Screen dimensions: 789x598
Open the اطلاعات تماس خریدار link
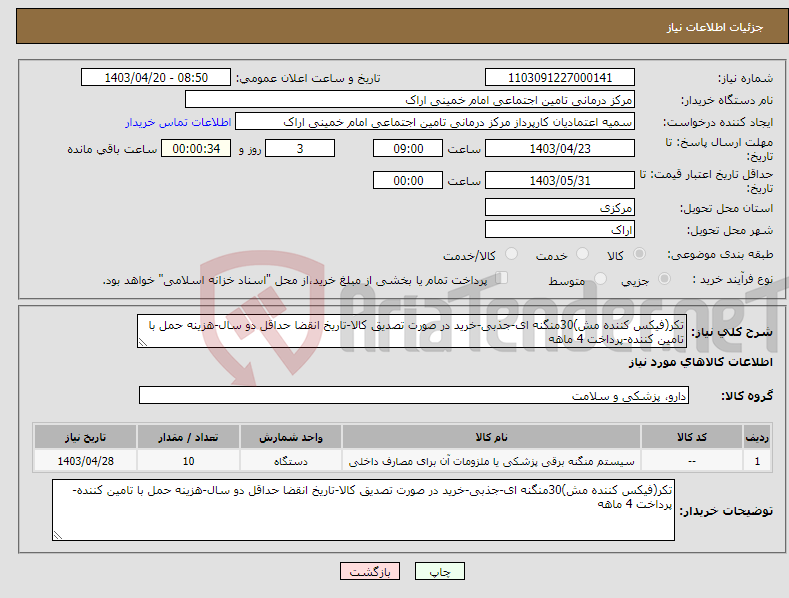pos(178,122)
